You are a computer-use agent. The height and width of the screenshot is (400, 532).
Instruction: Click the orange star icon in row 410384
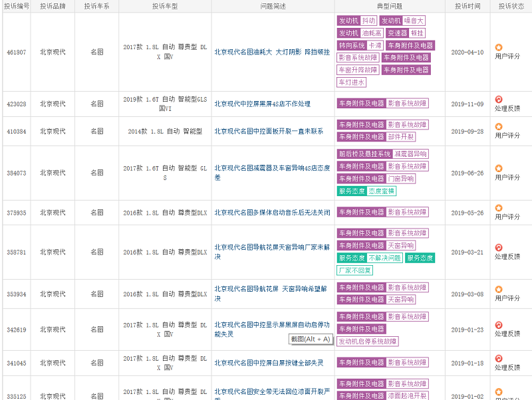[499, 127]
